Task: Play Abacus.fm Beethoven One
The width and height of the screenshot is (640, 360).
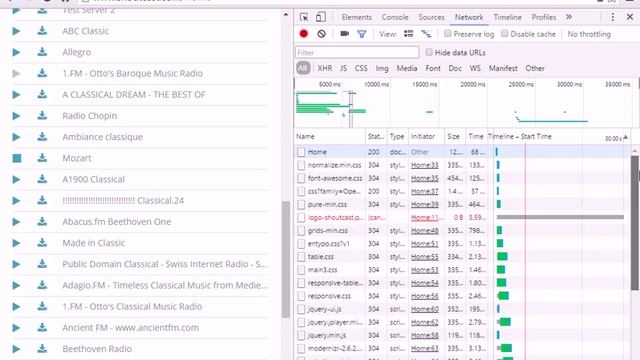Action: click(16, 222)
